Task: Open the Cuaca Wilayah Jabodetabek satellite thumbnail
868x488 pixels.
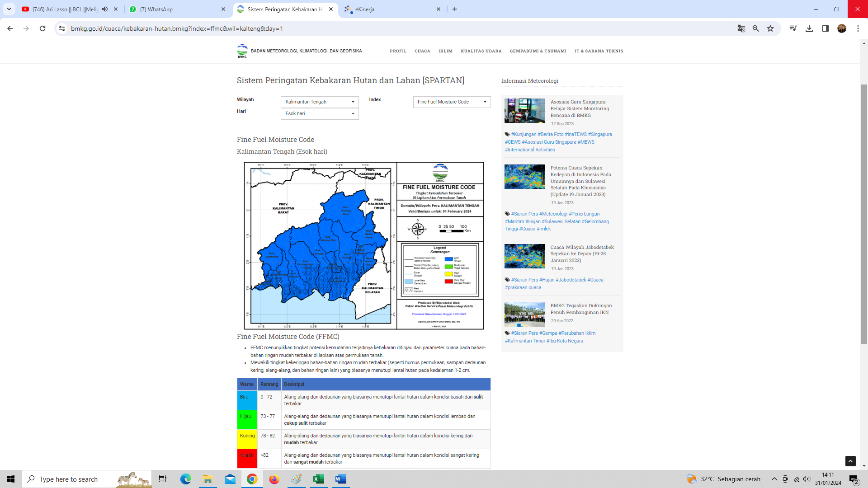Action: (x=524, y=256)
